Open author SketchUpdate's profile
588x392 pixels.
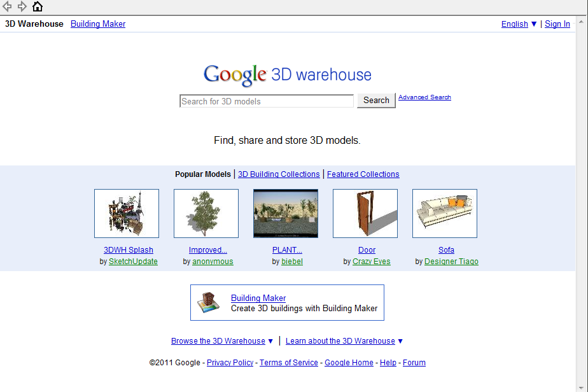133,262
